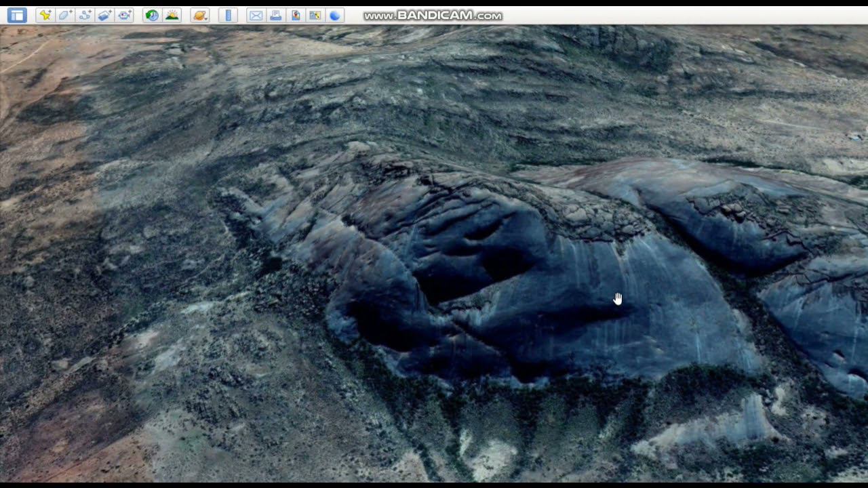Open the ruler measurement tool
868x488 pixels.
[228, 15]
